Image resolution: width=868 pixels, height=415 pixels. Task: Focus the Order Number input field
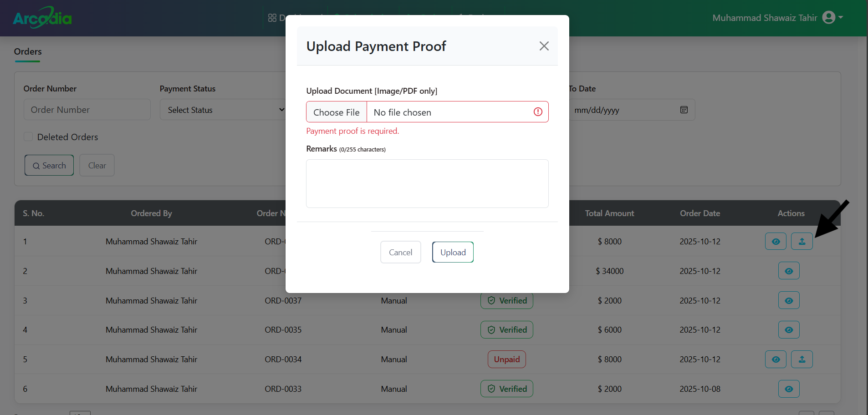coord(87,110)
